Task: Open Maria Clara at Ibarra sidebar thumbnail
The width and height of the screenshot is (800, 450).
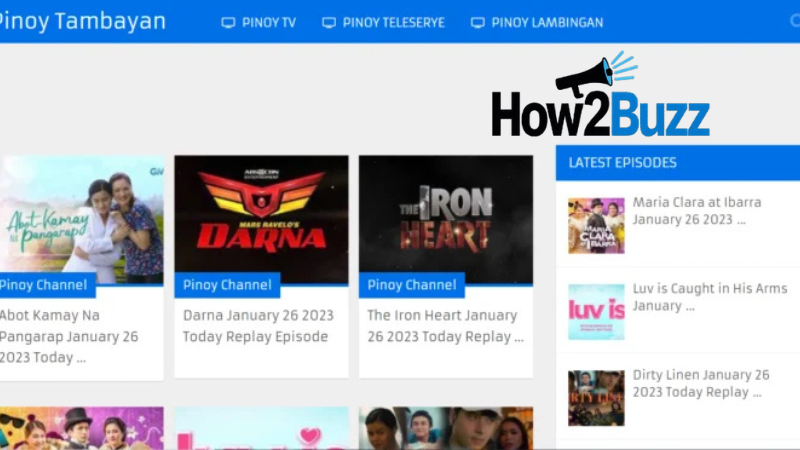Action: click(x=596, y=226)
